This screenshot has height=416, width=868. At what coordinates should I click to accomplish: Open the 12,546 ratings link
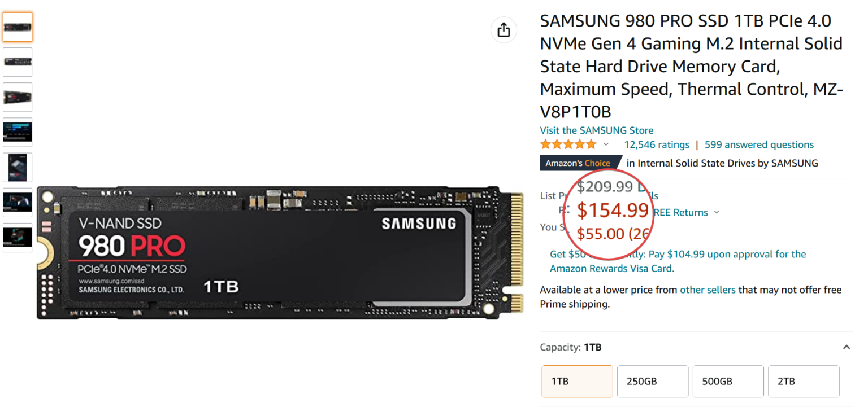pyautogui.click(x=657, y=144)
